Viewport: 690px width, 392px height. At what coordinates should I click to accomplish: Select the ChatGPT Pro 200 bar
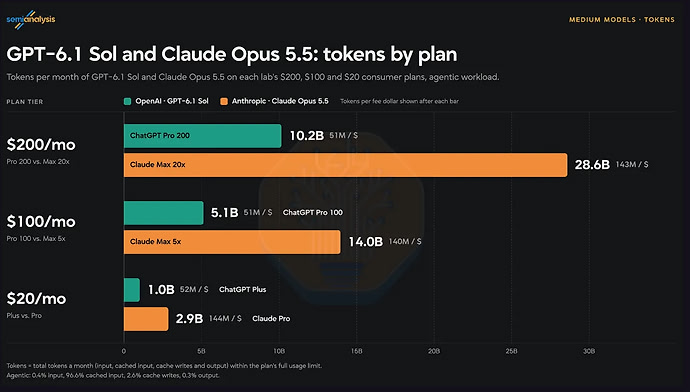pyautogui.click(x=202, y=136)
